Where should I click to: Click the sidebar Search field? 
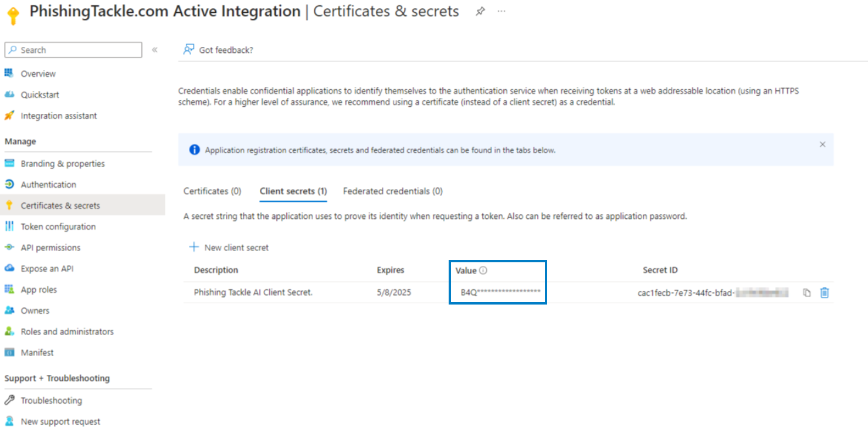[73, 50]
